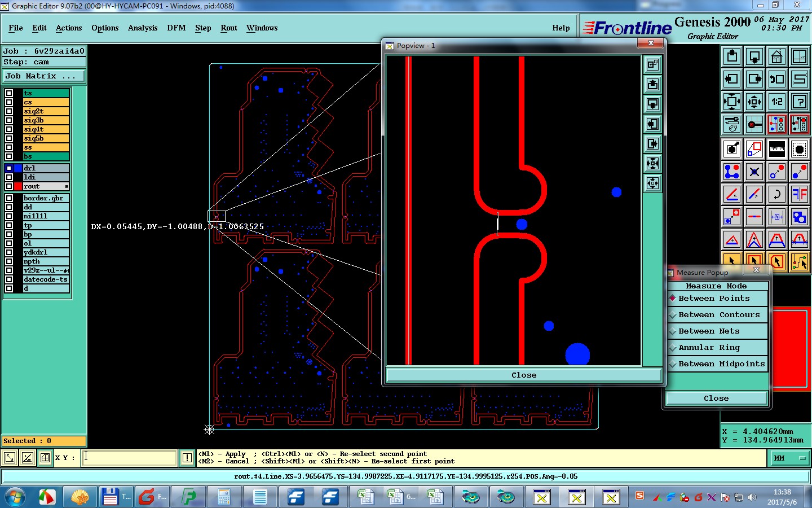
Task: Toggle the checkbox for layer sig2t
Action: (x=9, y=111)
